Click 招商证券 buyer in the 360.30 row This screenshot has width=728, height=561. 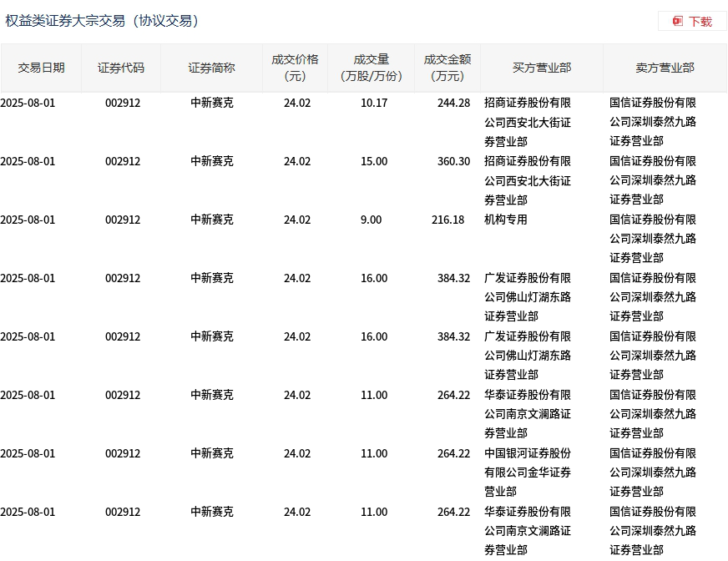528,180
